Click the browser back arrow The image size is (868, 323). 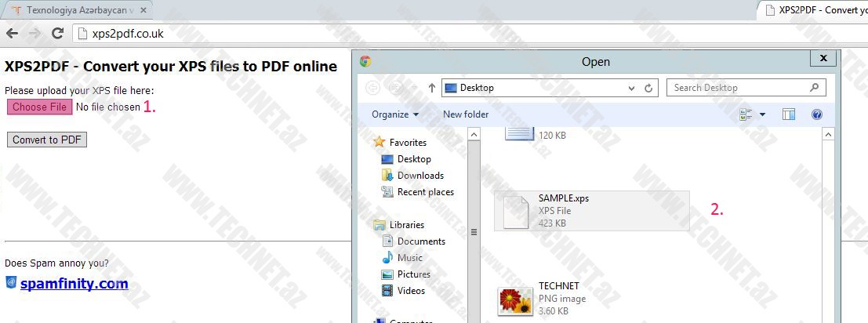[x=12, y=34]
